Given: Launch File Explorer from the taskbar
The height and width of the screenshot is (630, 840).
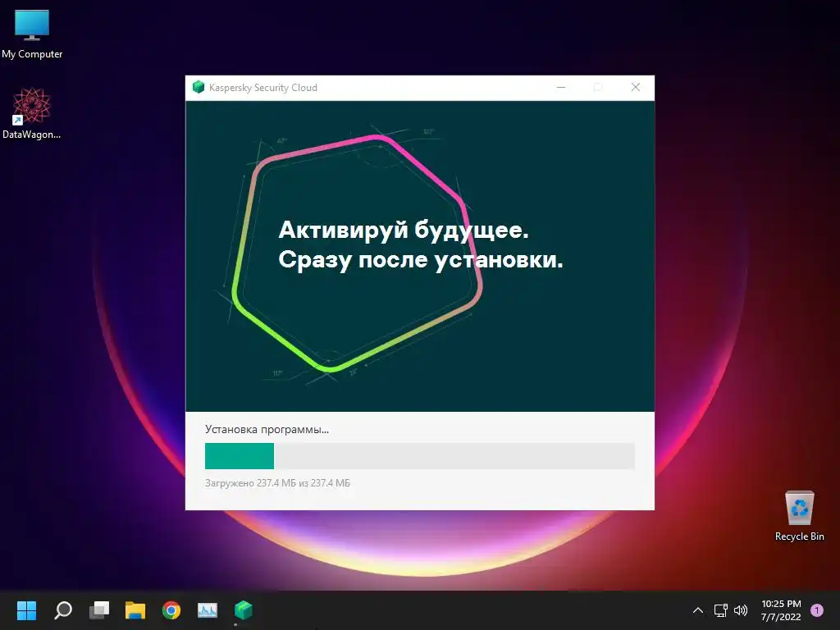Looking at the screenshot, I should 135,609.
